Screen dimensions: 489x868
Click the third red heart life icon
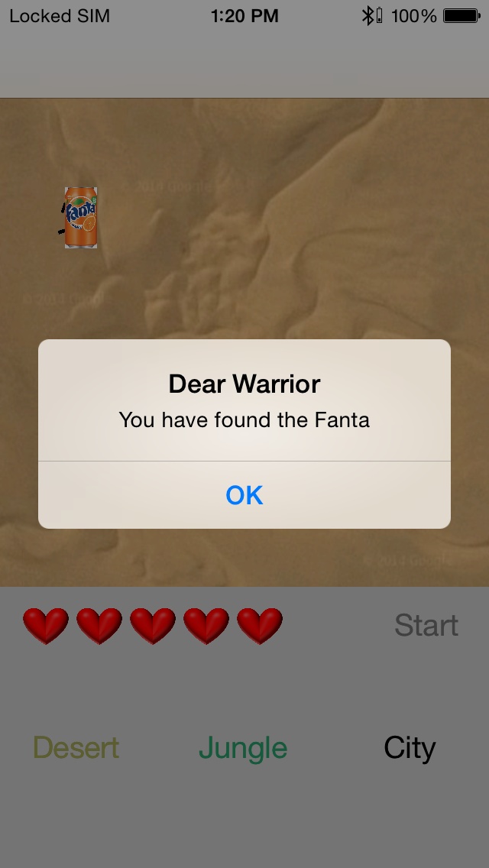click(153, 626)
